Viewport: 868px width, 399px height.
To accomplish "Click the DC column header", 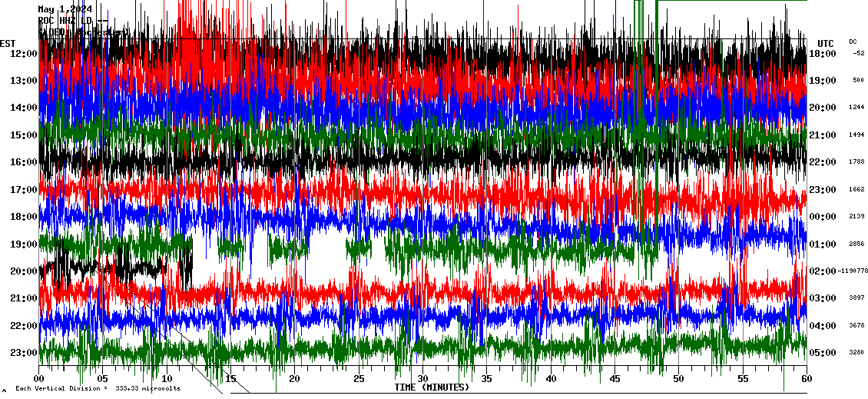I will click(853, 42).
